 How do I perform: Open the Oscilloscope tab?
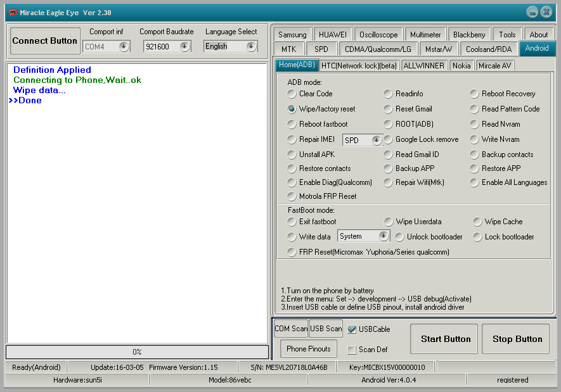pos(378,35)
